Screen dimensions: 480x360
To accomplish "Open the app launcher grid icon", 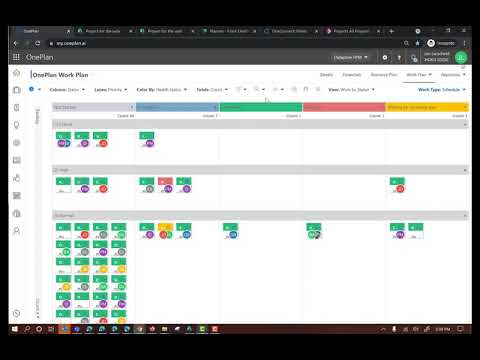I will pyautogui.click(x=16, y=57).
